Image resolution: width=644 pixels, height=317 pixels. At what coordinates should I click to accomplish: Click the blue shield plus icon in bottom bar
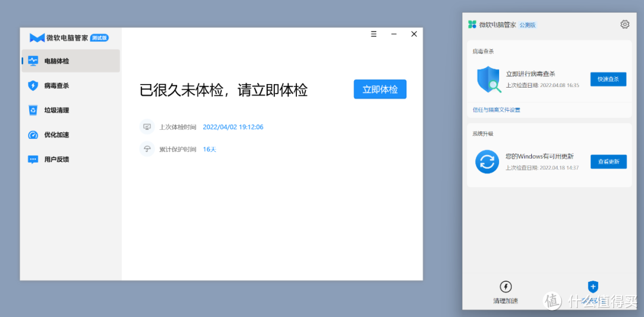coord(593,286)
